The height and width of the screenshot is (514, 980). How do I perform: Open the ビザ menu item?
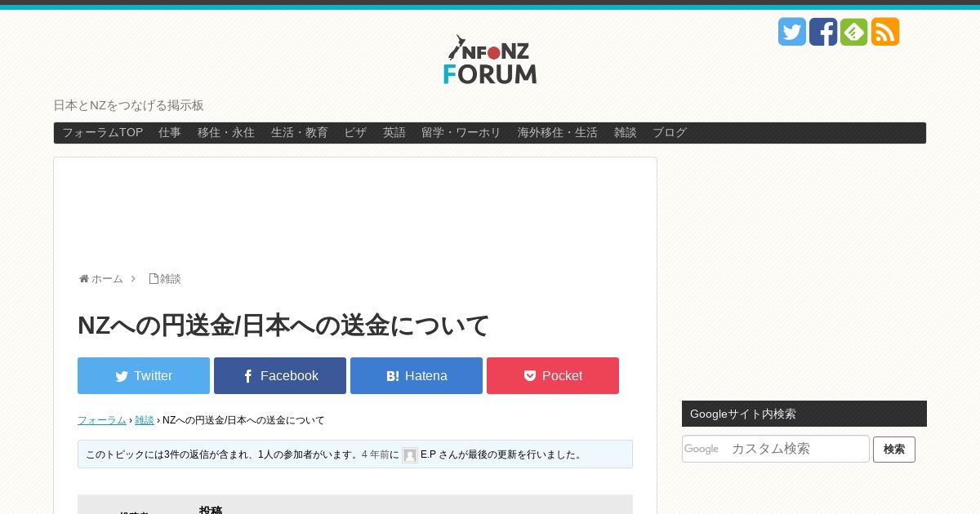[x=355, y=133]
